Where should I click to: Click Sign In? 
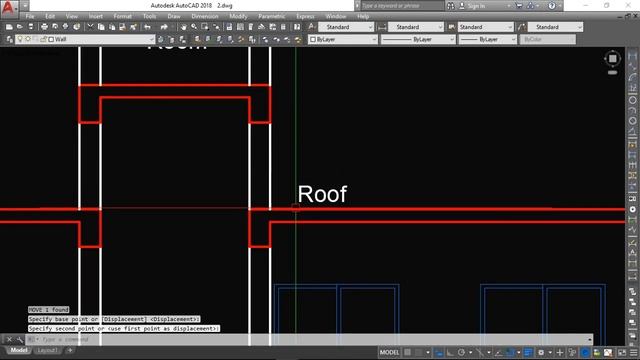(x=476, y=6)
